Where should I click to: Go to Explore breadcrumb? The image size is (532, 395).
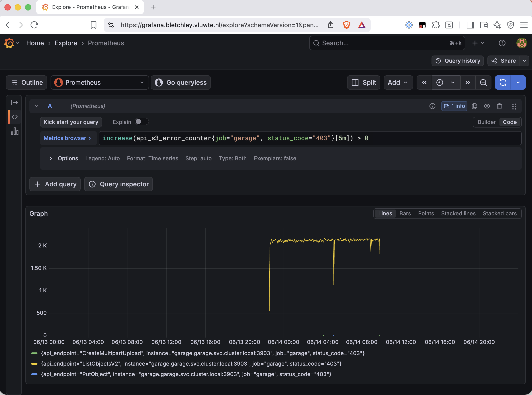66,43
